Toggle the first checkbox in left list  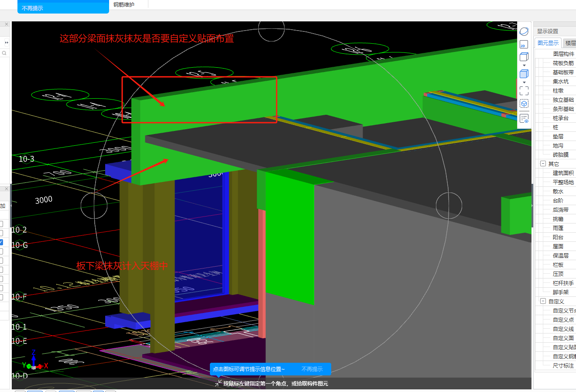[x=1, y=224]
